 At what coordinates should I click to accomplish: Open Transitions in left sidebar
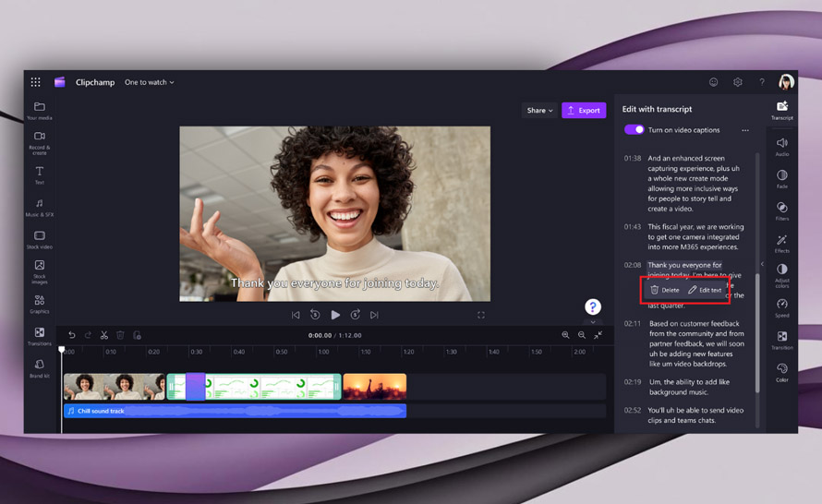point(40,337)
